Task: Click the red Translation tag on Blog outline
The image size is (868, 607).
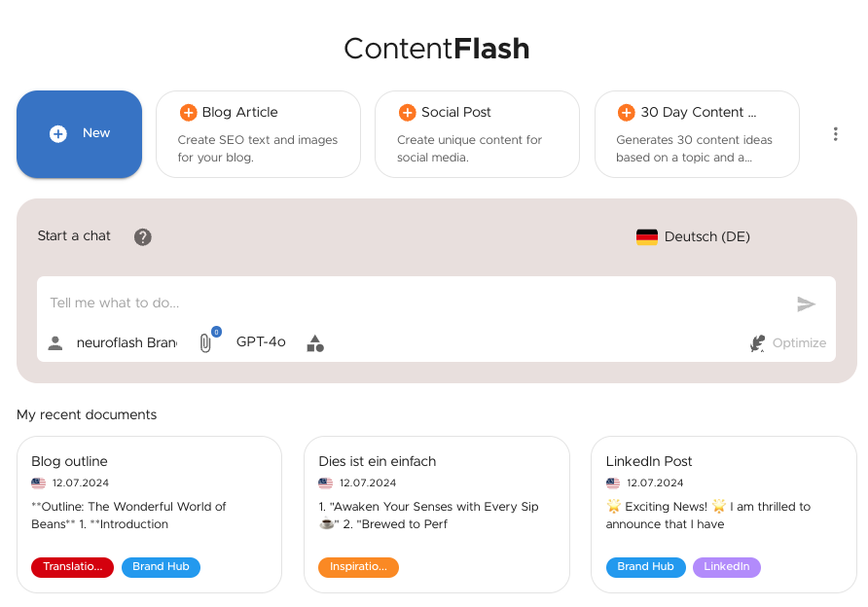Action: 72,567
